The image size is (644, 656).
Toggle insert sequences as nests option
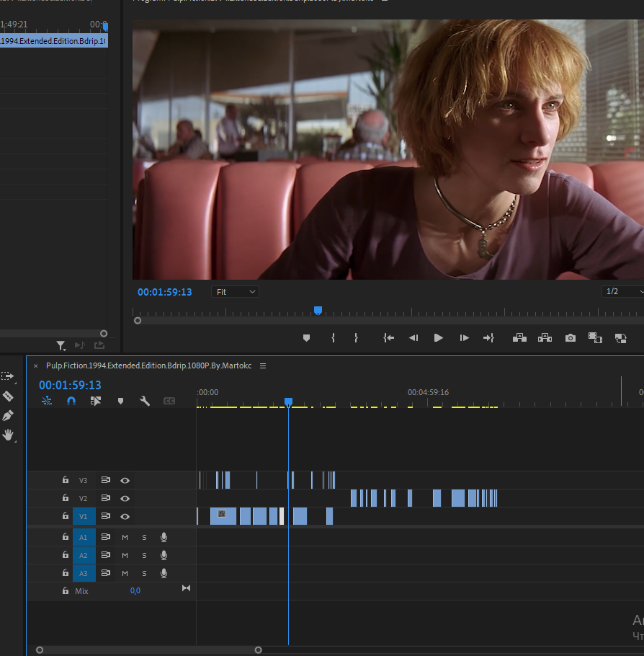coord(47,401)
